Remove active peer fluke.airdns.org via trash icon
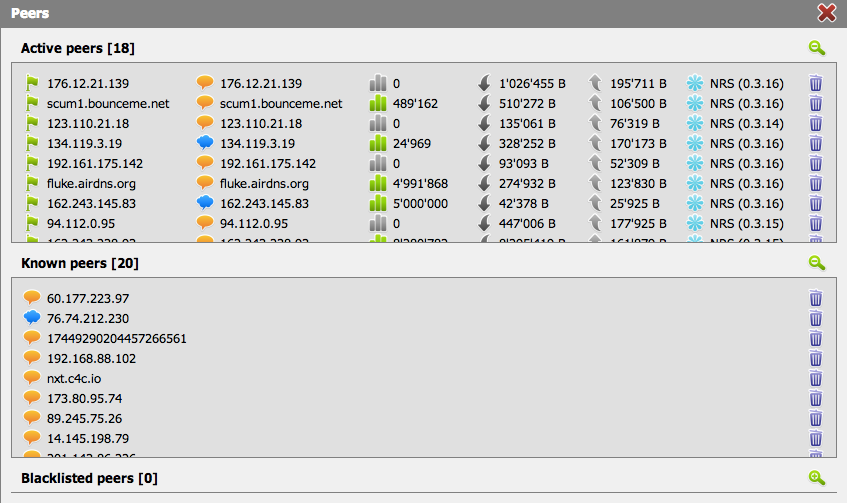This screenshot has width=847, height=503. click(816, 183)
